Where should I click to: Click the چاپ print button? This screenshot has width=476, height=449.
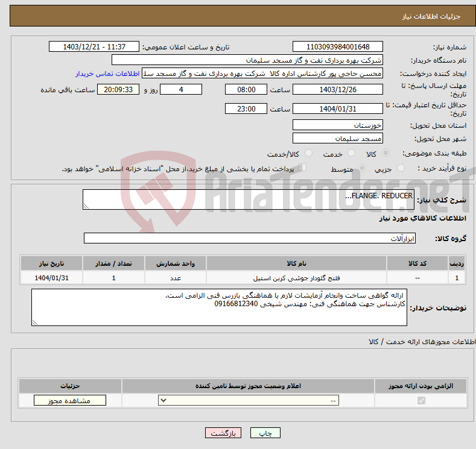265,433
